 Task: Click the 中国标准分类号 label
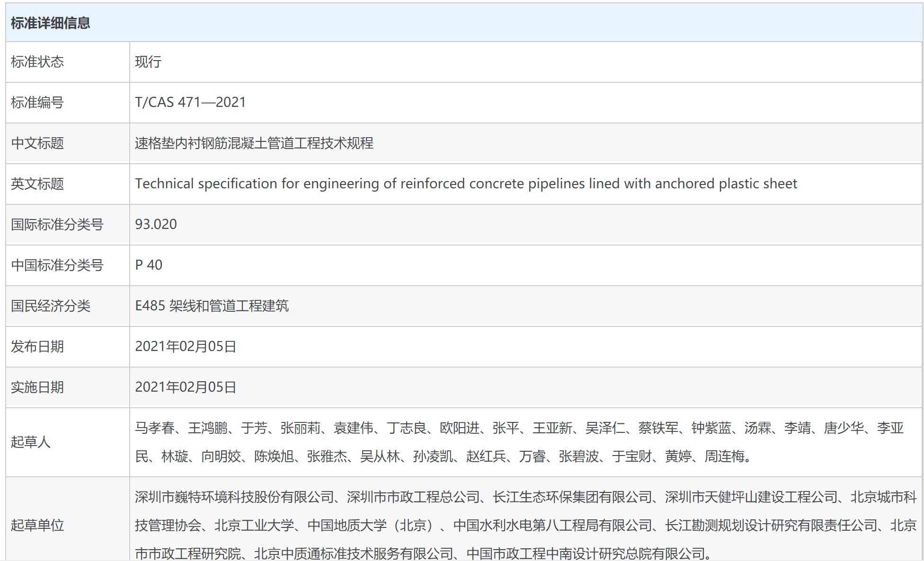pos(57,265)
